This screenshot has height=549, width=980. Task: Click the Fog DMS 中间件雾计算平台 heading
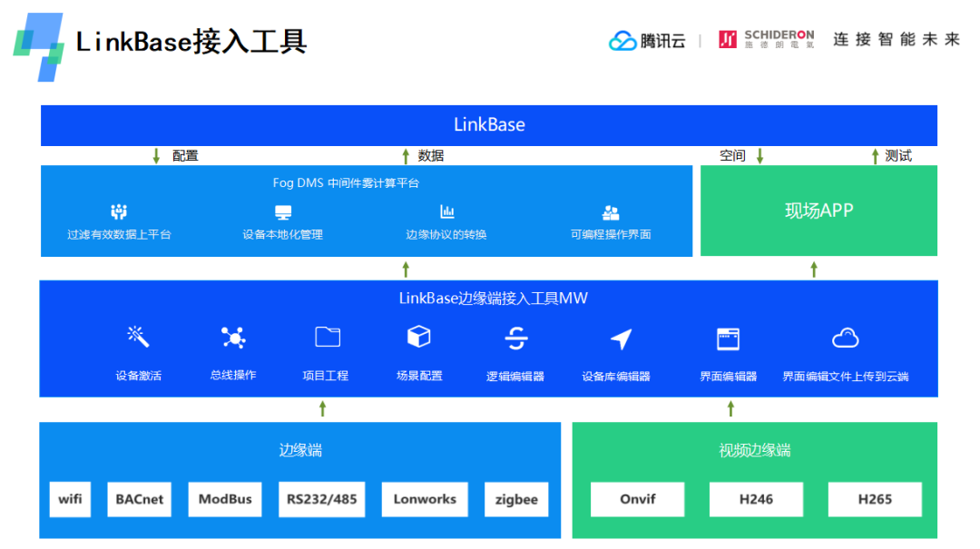pyautogui.click(x=346, y=183)
